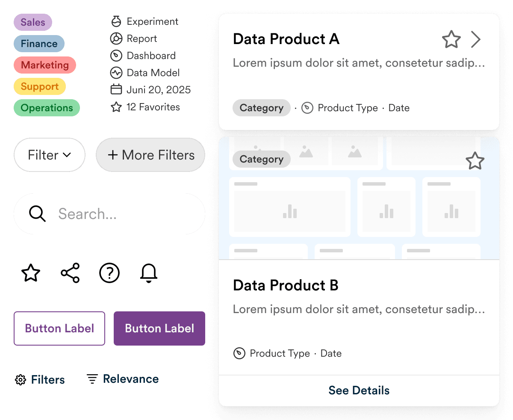Open notifications via the bell icon

[x=148, y=273]
